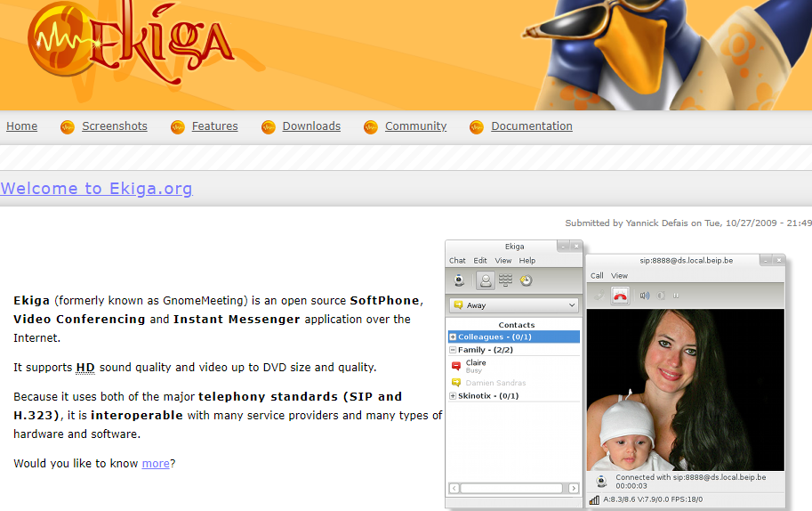The width and height of the screenshot is (812, 511).
Task: Select contact Damien Sandras
Action: coord(514,383)
